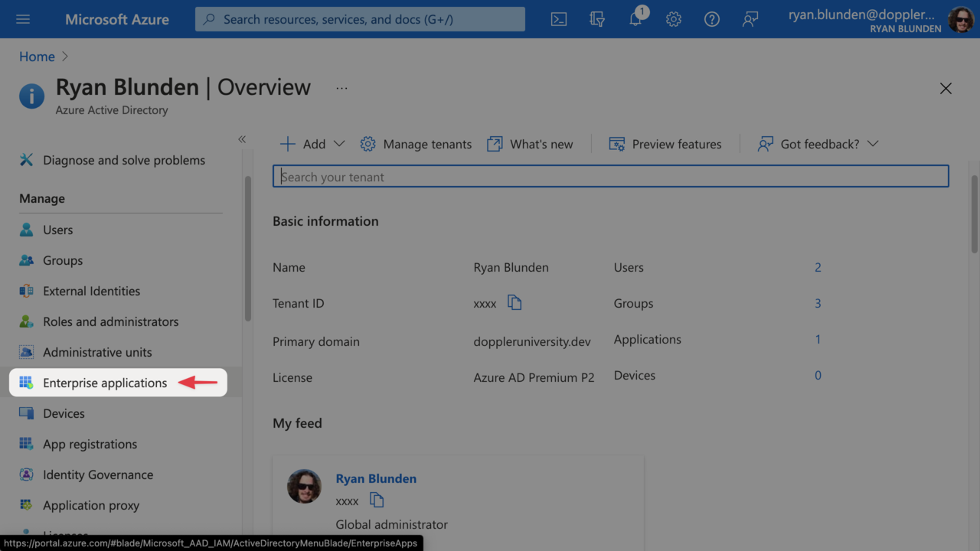Open Cloud Shell from top bar
This screenshot has width=980, height=551.
tap(559, 19)
